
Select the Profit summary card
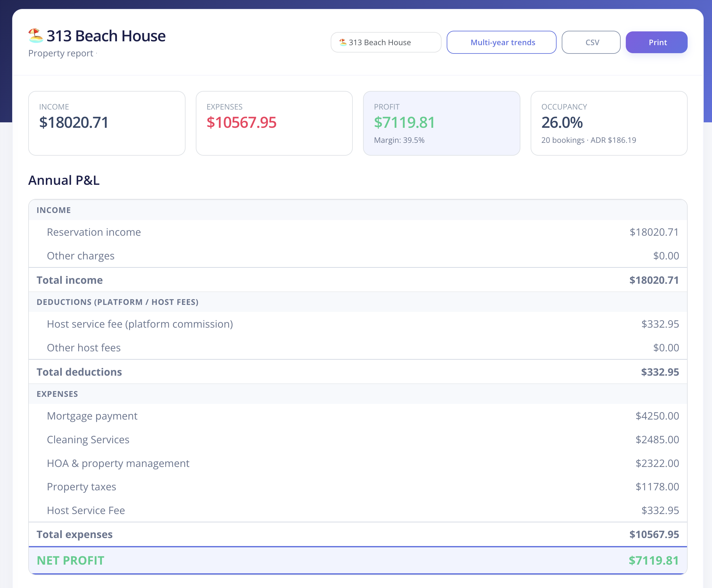pyautogui.click(x=442, y=123)
